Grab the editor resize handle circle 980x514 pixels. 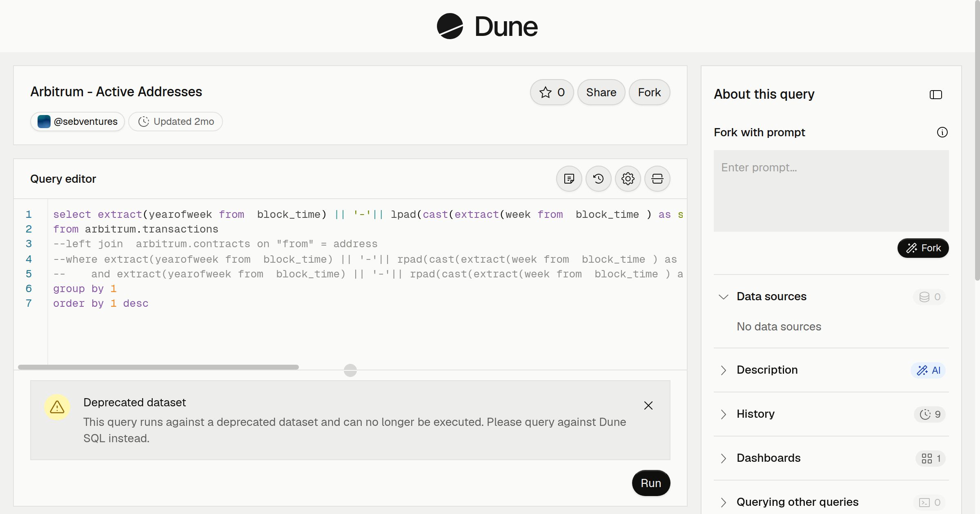[x=350, y=370]
